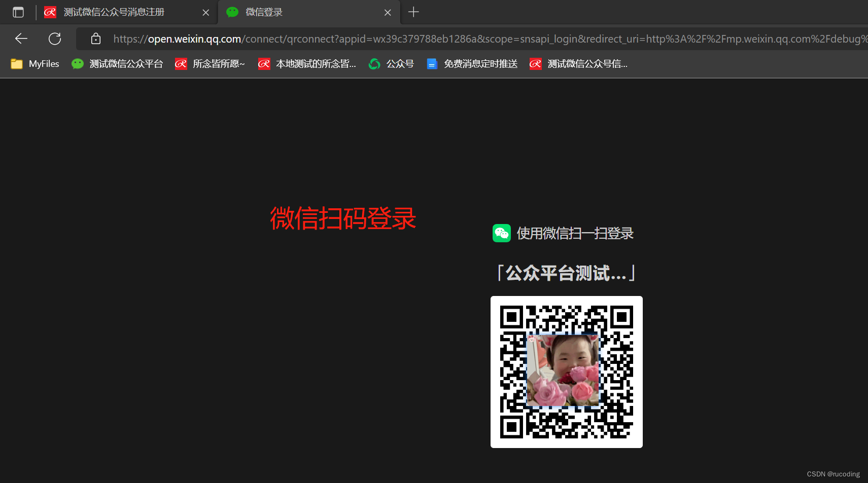
Task: Open the 测试微信公众平台 bookmark
Action: [x=117, y=64]
